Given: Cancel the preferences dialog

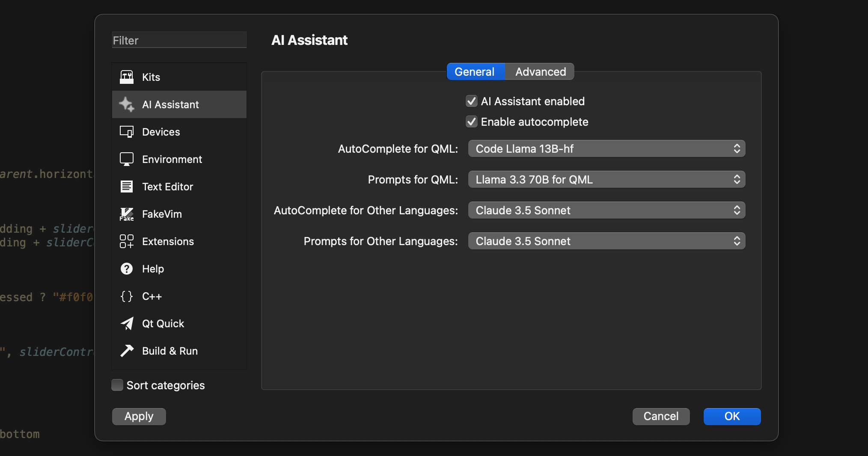Looking at the screenshot, I should click(660, 416).
